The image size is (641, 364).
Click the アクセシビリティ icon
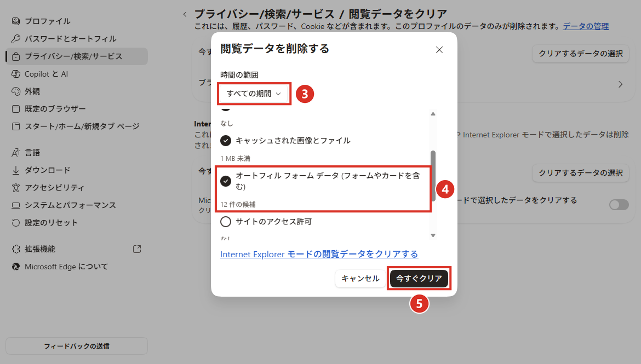click(x=15, y=188)
